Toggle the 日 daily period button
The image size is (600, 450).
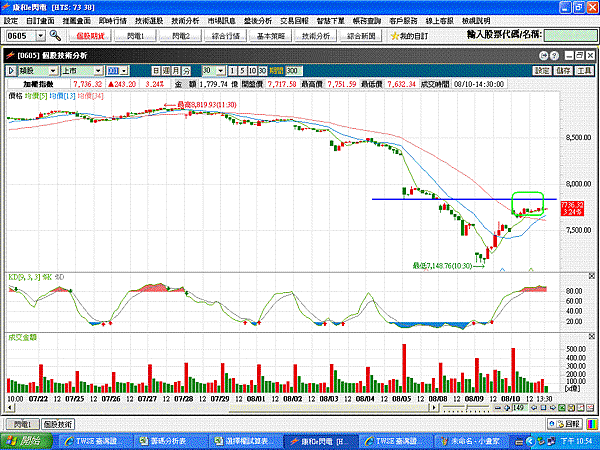point(156,71)
